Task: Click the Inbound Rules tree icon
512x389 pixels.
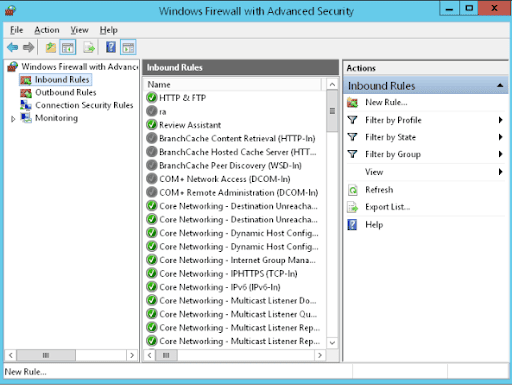Action: pyautogui.click(x=26, y=80)
